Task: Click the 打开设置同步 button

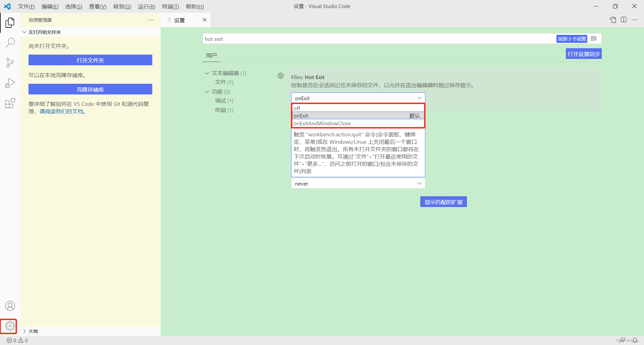Action: 584,54
